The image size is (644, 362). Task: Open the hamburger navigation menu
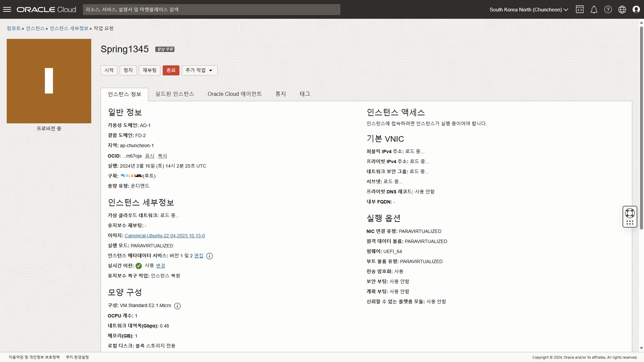[x=7, y=9]
